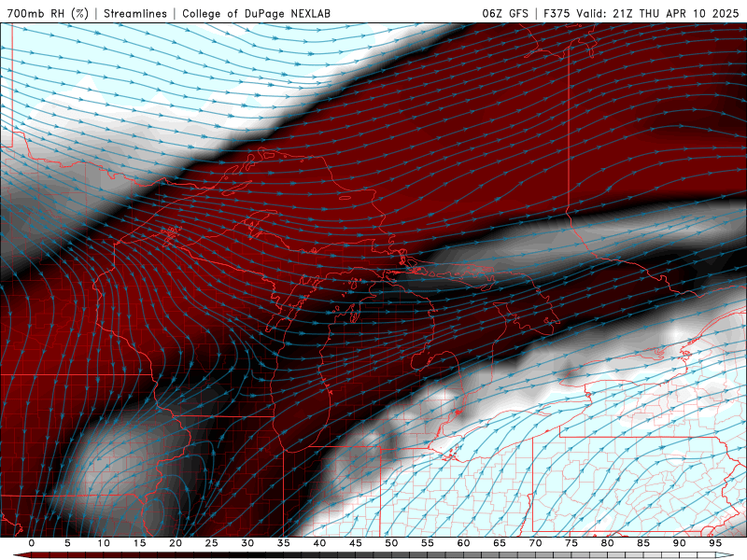Select the "20" legend value
This screenshot has width=747, height=560.
[x=176, y=543]
